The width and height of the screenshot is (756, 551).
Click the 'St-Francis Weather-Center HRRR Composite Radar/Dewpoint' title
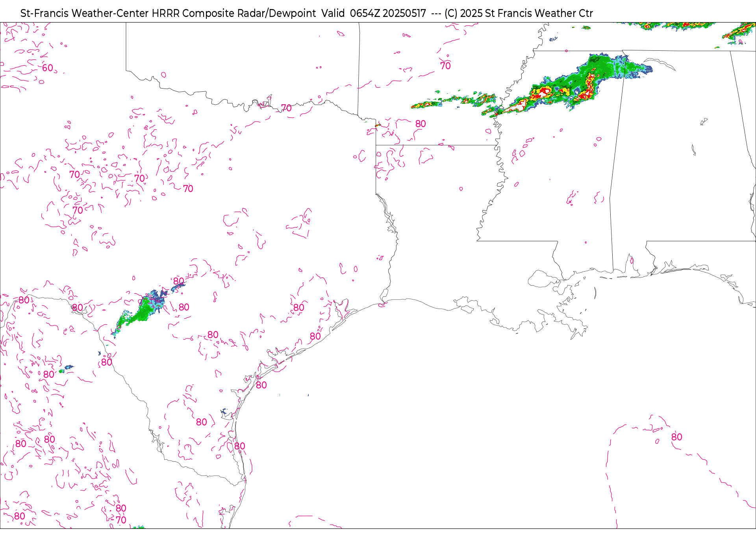168,13
